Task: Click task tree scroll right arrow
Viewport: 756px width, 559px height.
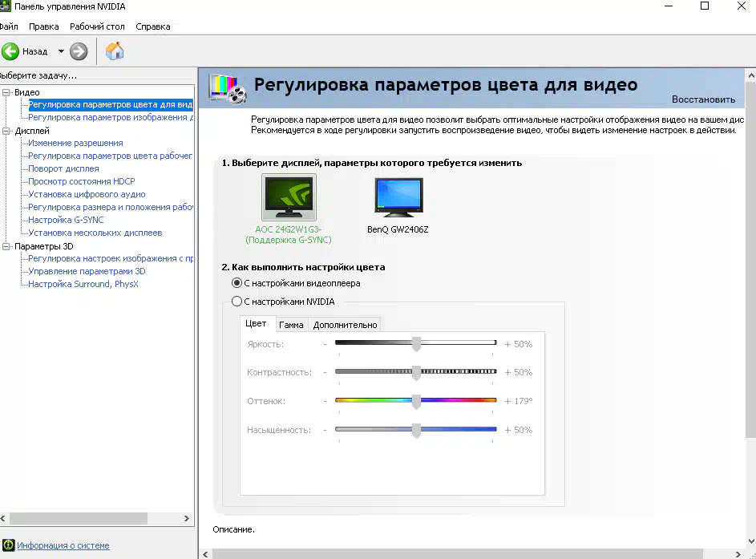Action: point(187,518)
